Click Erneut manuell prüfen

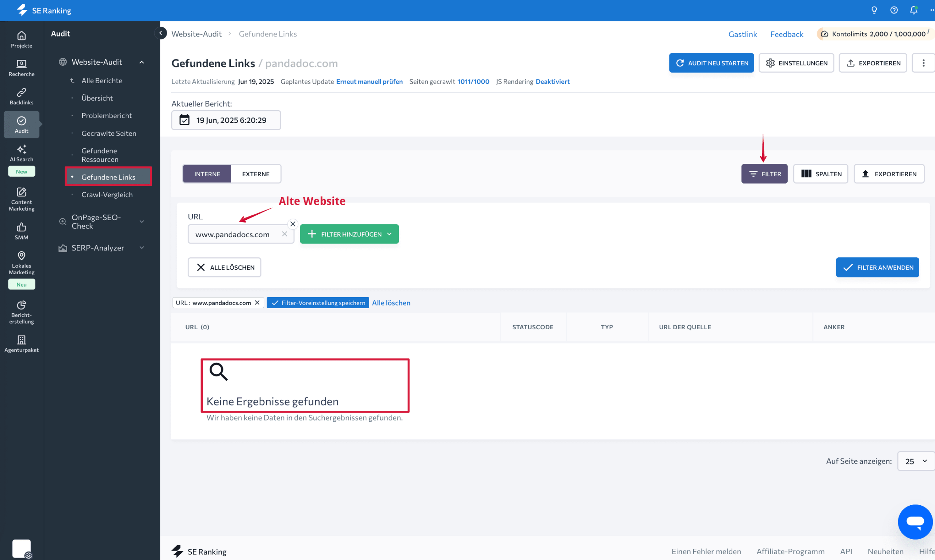(369, 81)
